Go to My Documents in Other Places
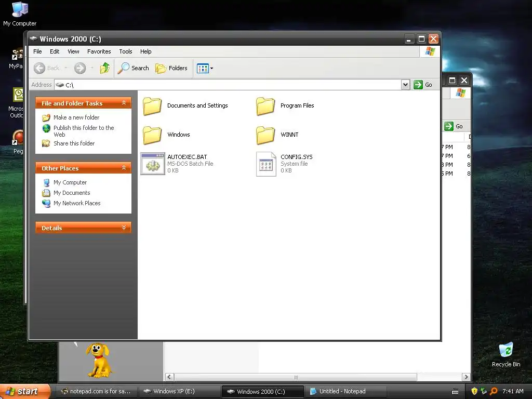Screen dimensions: 532x399 click(72, 193)
